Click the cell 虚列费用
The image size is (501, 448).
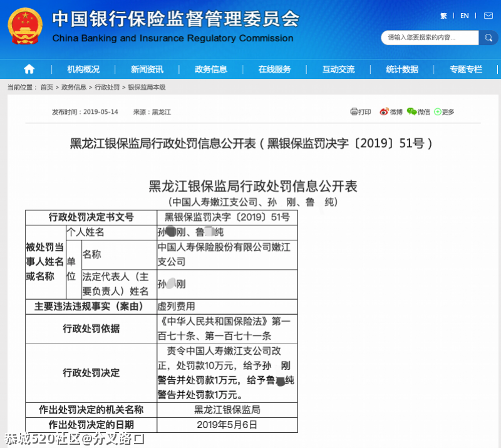click(227, 307)
